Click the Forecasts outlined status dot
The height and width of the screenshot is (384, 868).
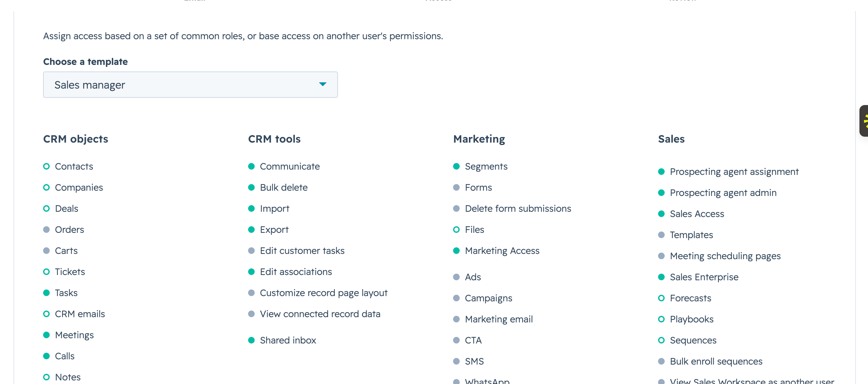pos(661,298)
